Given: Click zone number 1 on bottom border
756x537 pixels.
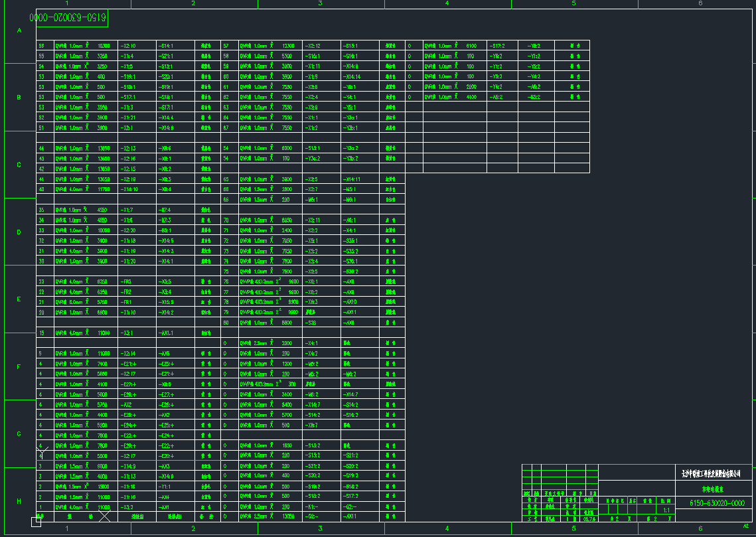Looking at the screenshot, I should point(67,528).
